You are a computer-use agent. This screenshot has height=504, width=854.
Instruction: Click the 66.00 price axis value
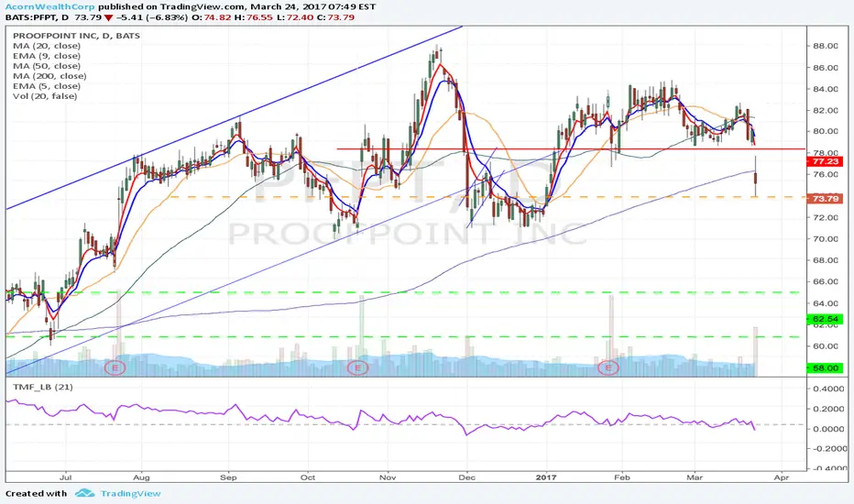[826, 281]
